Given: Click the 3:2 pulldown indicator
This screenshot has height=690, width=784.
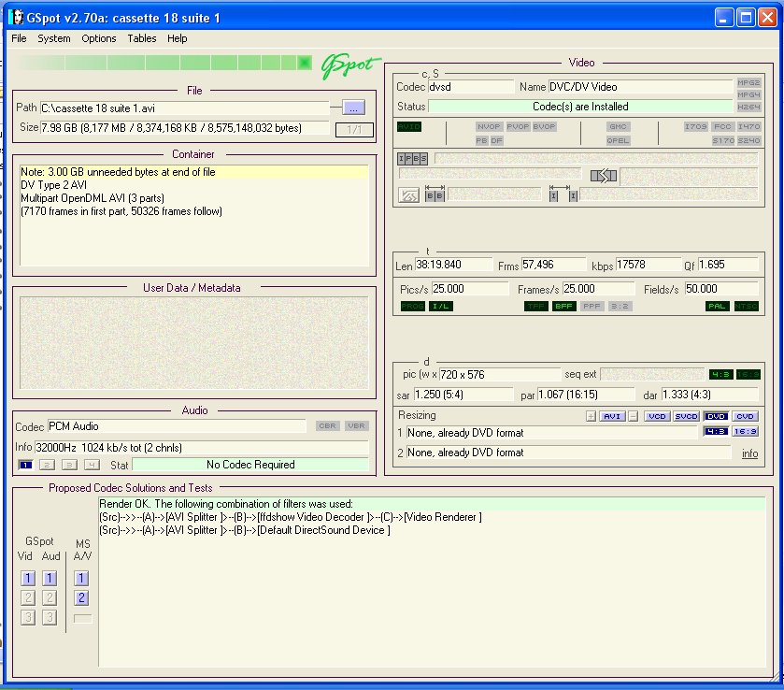Looking at the screenshot, I should click(620, 307).
